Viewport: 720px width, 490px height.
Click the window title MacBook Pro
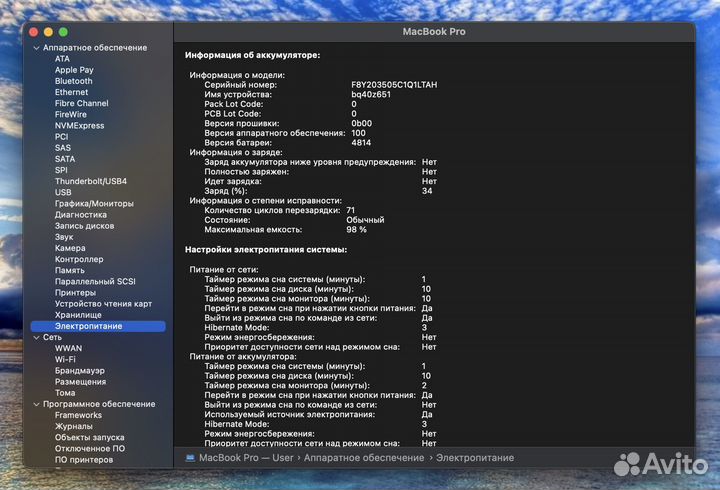pos(434,32)
